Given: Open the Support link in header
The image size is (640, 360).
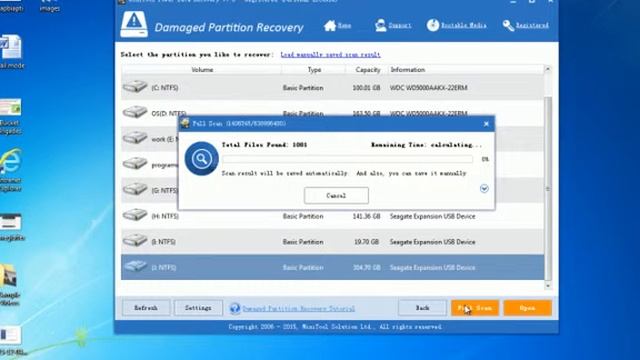Looking at the screenshot, I should coord(400,25).
